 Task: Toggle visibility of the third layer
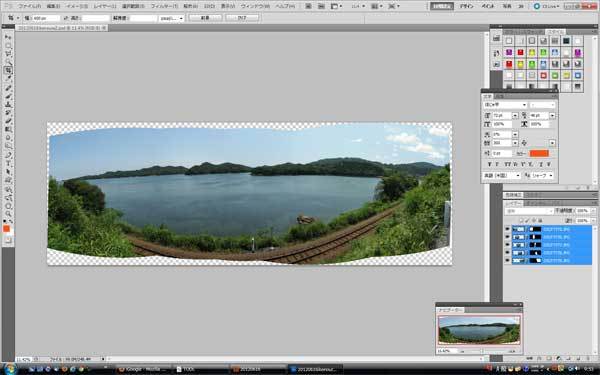point(507,245)
